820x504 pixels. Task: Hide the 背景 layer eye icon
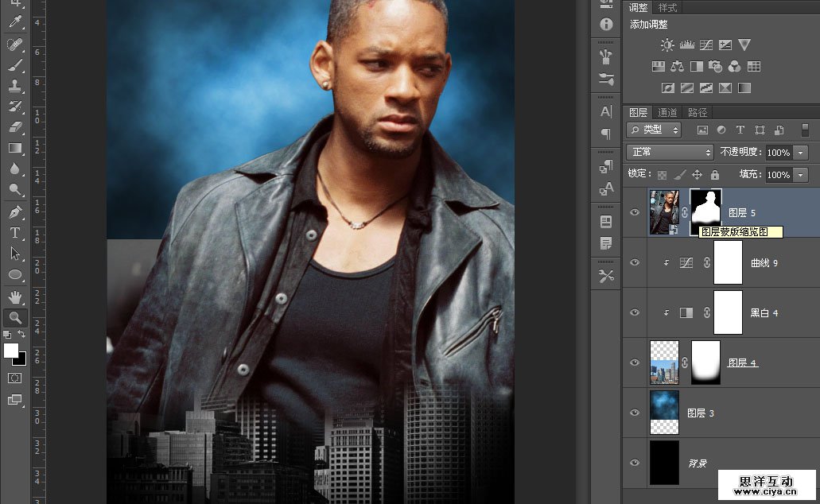tap(634, 463)
